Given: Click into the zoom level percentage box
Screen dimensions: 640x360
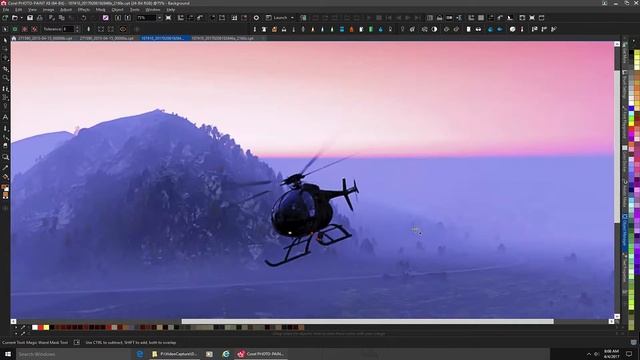Looking at the screenshot, I should (146, 18).
